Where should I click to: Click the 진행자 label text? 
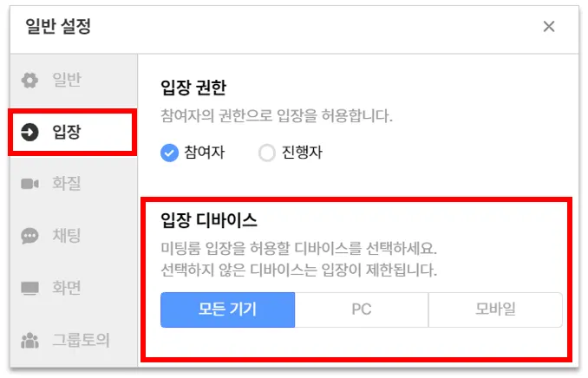[x=303, y=153]
